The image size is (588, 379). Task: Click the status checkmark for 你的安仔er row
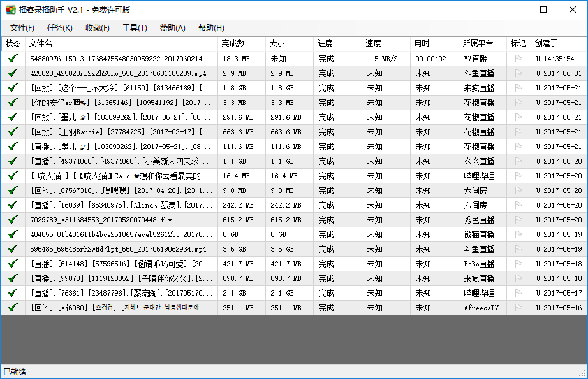(13, 103)
